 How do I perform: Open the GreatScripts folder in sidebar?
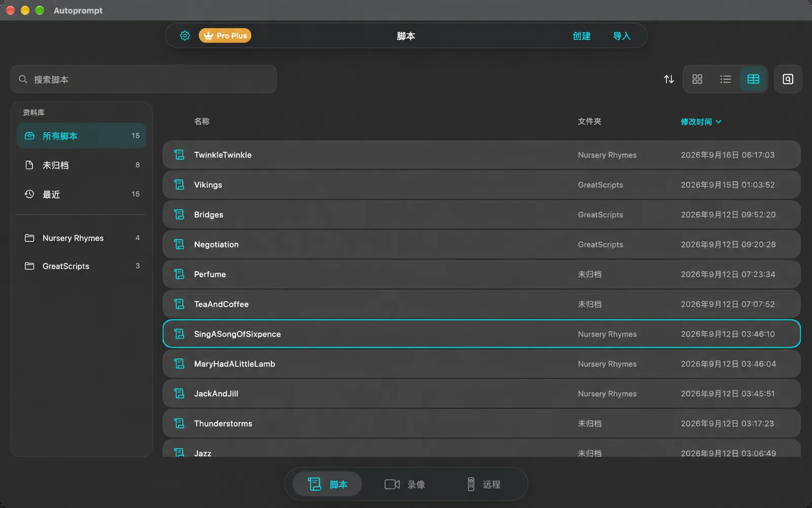click(x=81, y=266)
